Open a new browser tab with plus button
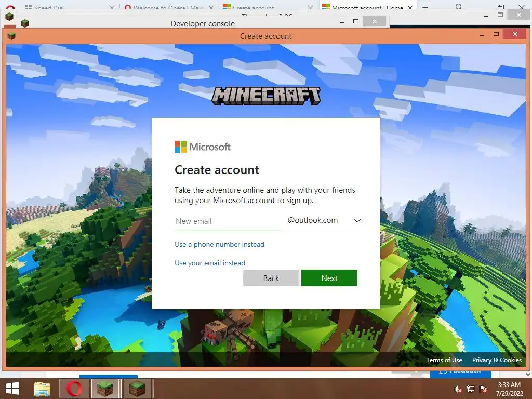The height and width of the screenshot is (399, 532). (x=425, y=7)
